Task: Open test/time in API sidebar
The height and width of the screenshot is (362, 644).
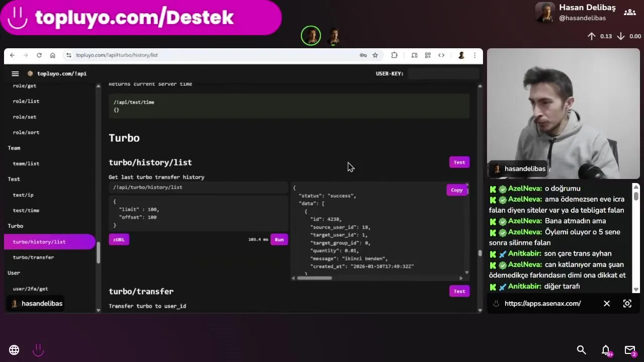Action: click(x=26, y=211)
